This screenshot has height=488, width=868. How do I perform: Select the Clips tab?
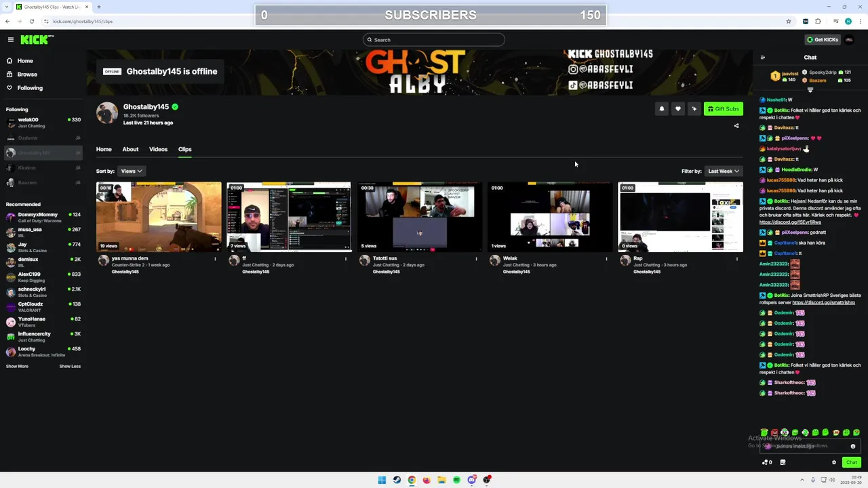pyautogui.click(x=184, y=149)
